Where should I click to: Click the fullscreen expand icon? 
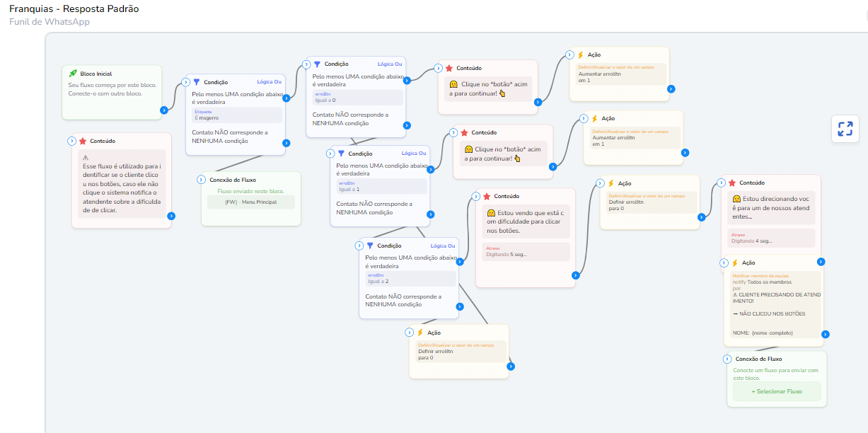(845, 129)
